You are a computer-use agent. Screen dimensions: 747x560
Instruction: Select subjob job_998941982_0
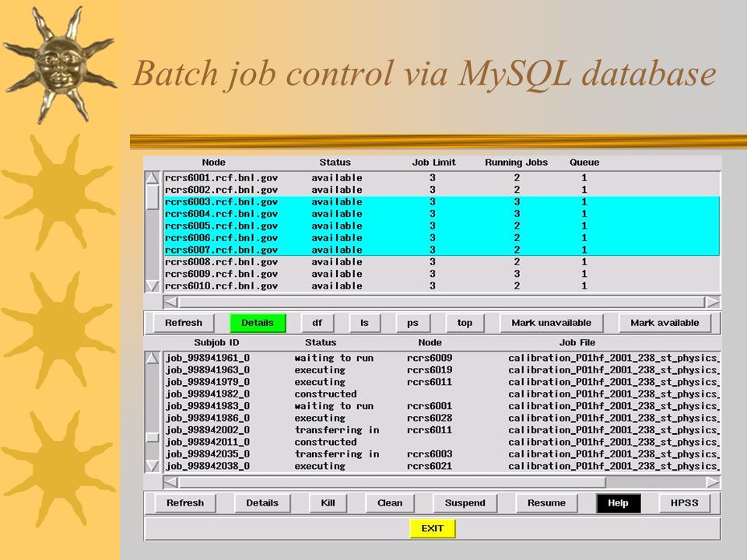click(x=441, y=394)
